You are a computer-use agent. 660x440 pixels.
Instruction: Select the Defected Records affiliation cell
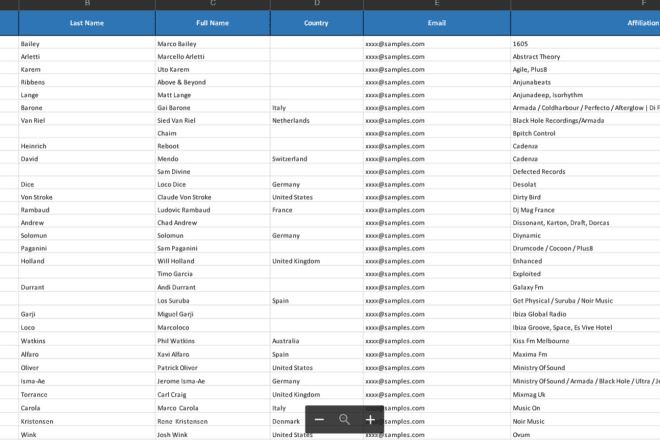tap(585, 171)
